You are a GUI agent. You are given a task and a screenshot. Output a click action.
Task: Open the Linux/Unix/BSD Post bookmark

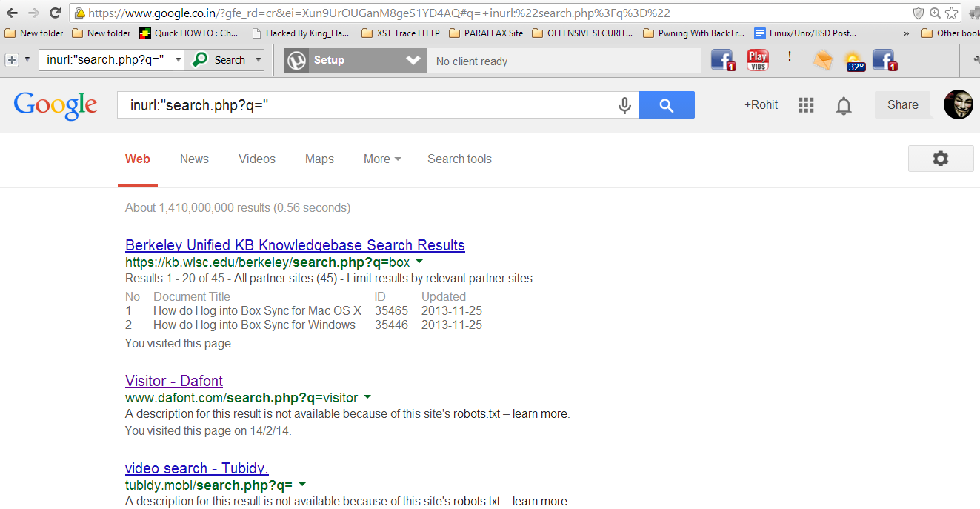point(806,33)
